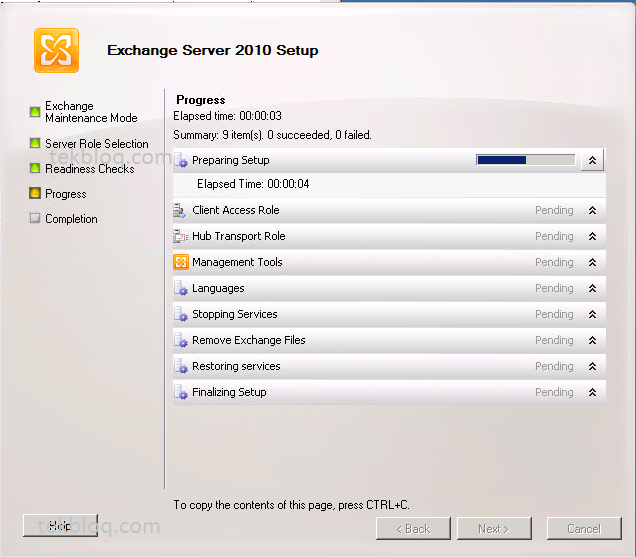Click the Management Tools label
The height and width of the screenshot is (557, 636).
pos(237,262)
